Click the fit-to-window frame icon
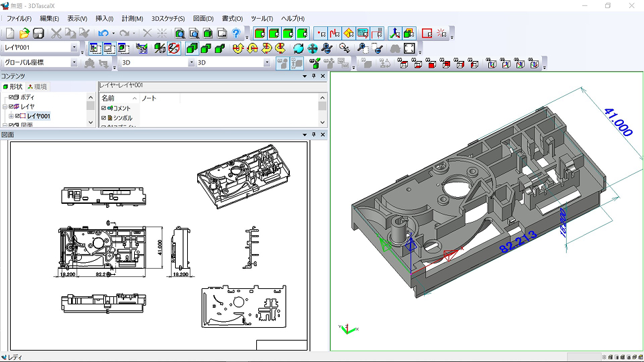The width and height of the screenshot is (644, 362). point(409,48)
